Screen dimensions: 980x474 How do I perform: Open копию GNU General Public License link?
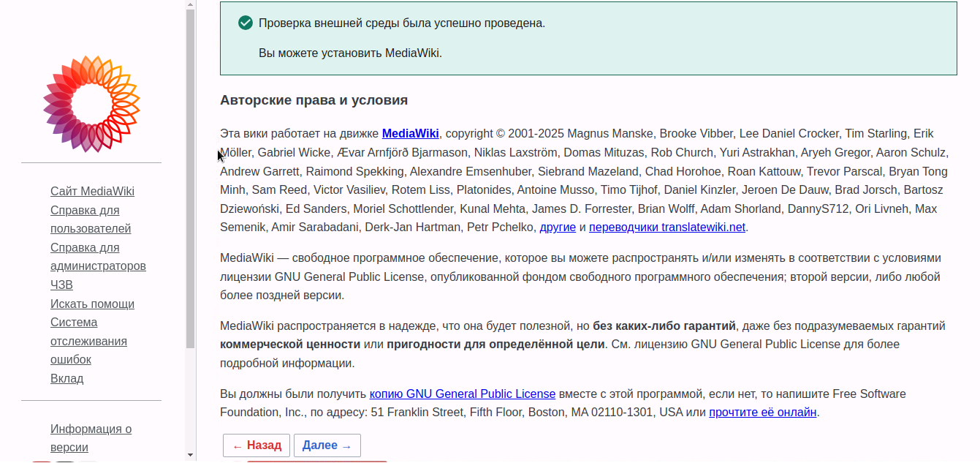click(x=462, y=394)
